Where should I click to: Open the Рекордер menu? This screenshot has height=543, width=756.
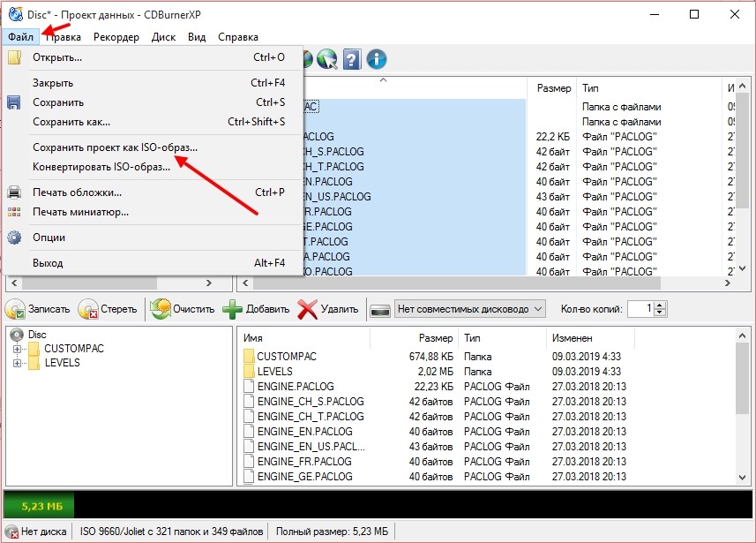point(116,37)
